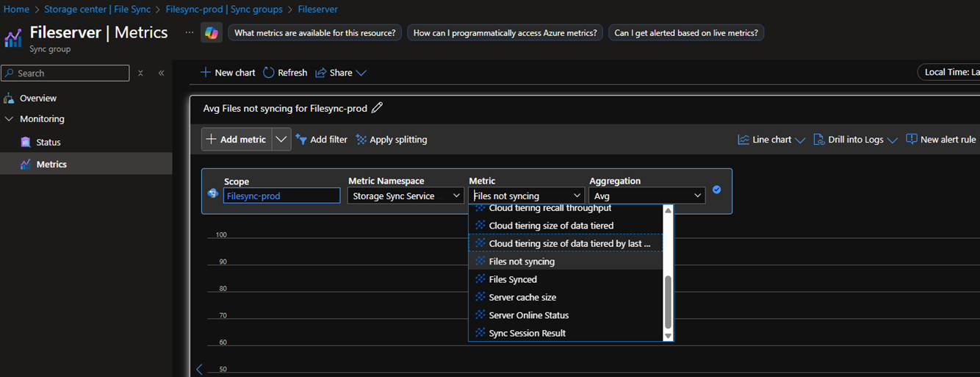This screenshot has width=980, height=377.
Task: Click the Copilot icon in the header
Action: (x=212, y=33)
